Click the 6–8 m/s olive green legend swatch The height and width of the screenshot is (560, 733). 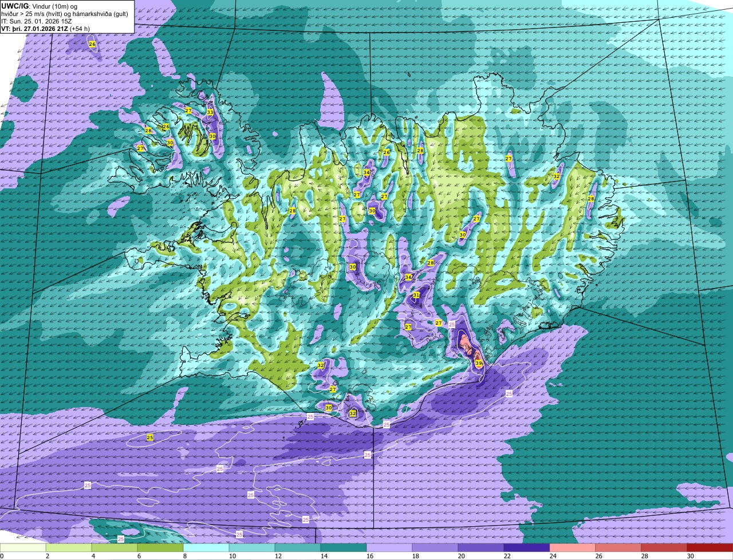click(x=160, y=548)
